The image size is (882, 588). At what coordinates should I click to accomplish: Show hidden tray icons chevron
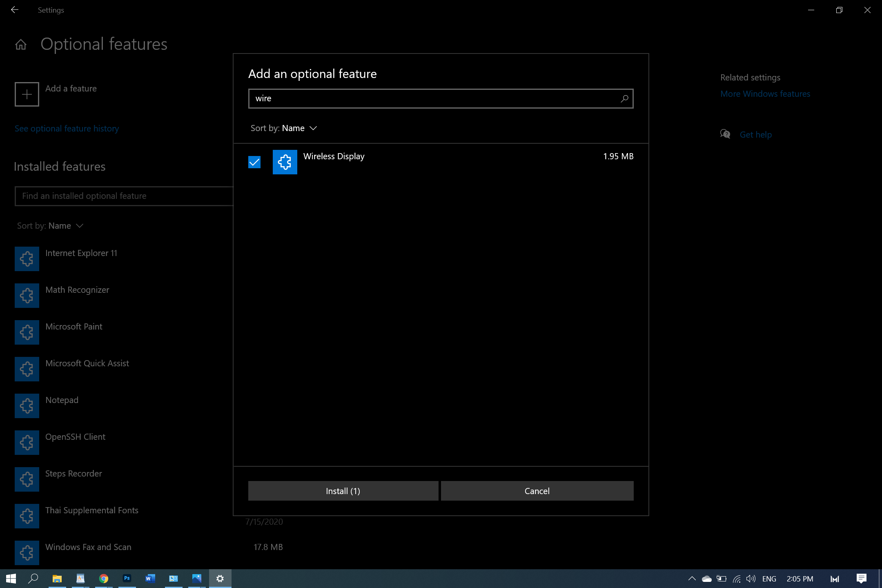click(x=692, y=579)
